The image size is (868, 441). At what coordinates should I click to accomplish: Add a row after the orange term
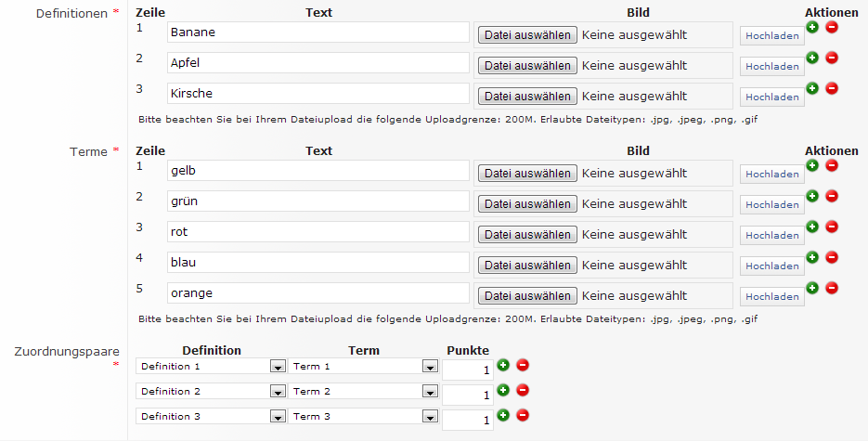tap(812, 288)
